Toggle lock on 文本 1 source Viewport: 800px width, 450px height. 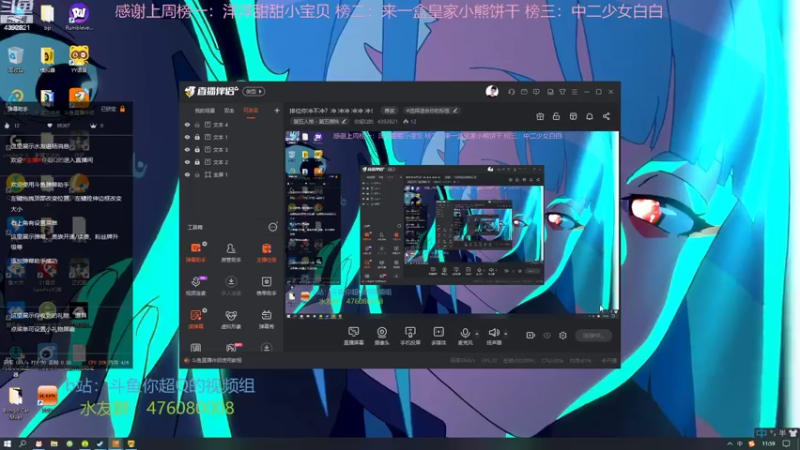(x=197, y=137)
